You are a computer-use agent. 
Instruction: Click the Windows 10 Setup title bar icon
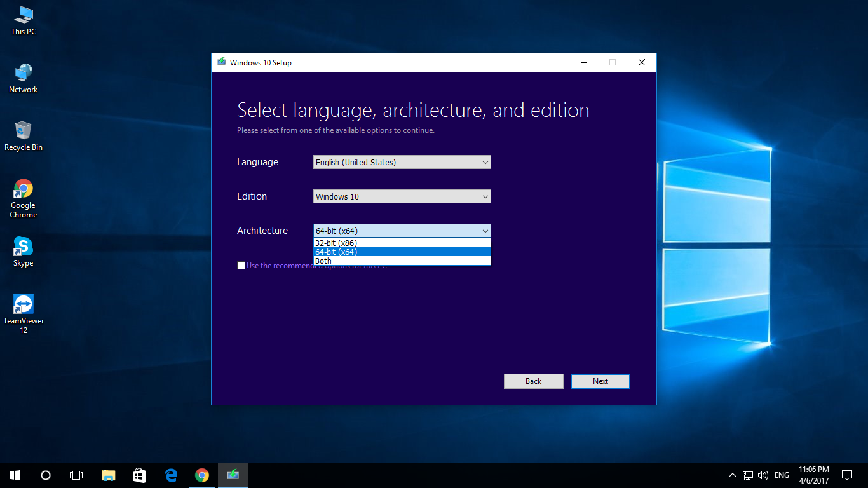pos(221,62)
